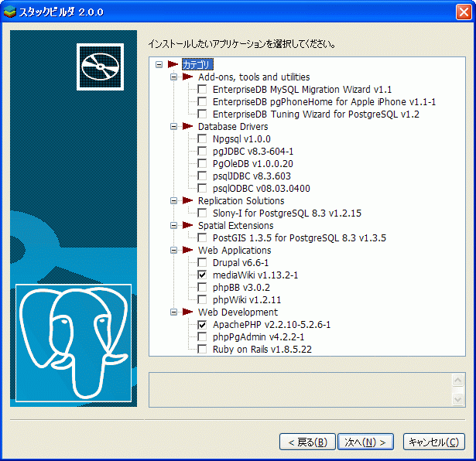Viewport: 476px width, 461px height.
Task: Click the red arrow icon for Add-ons, tools and utilities
Action: (x=187, y=77)
